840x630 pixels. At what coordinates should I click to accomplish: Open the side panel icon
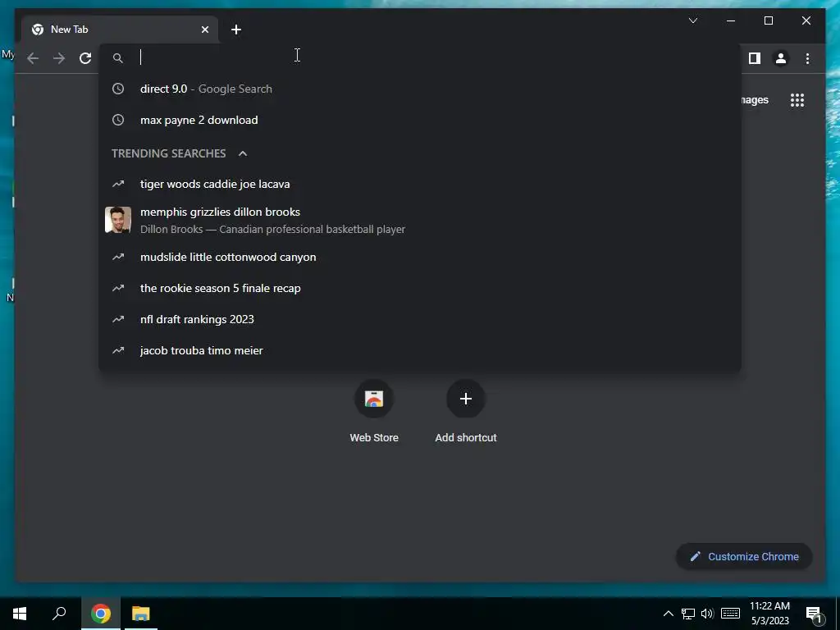(755, 58)
